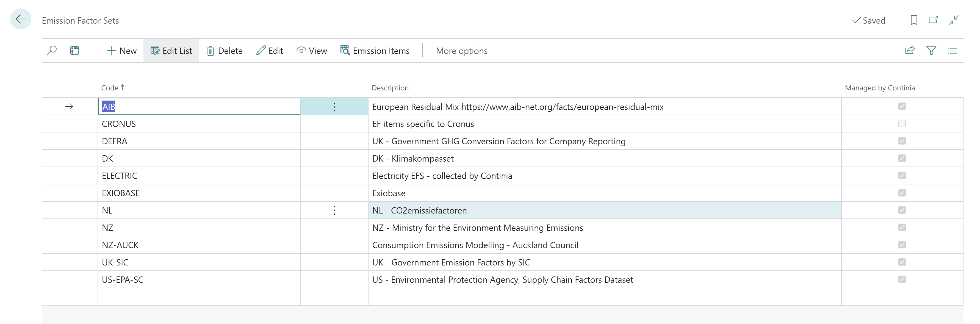Viewport: 980px width, 324px height.
Task: Toggle Managed by Continia for UK-SIC
Action: 902,262
